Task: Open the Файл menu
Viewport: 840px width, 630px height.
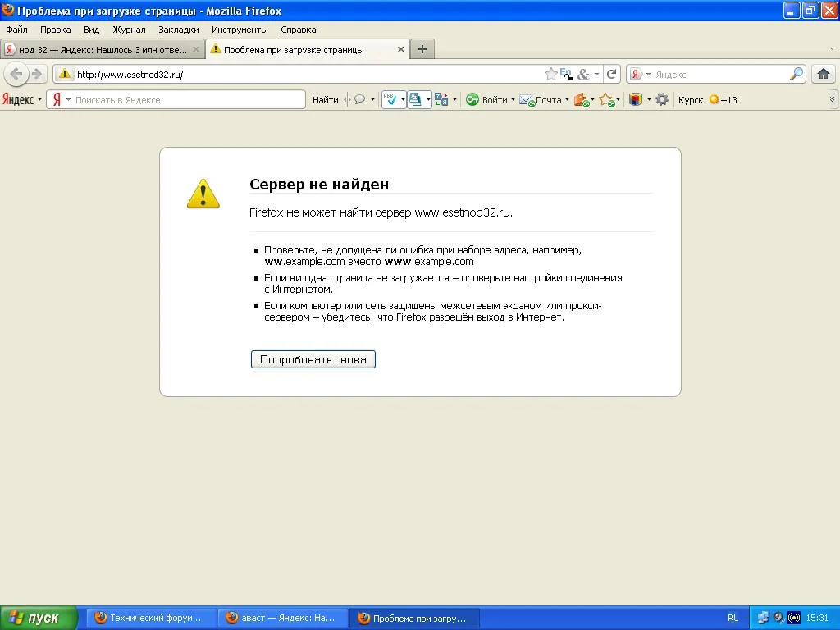Action: (x=16, y=30)
